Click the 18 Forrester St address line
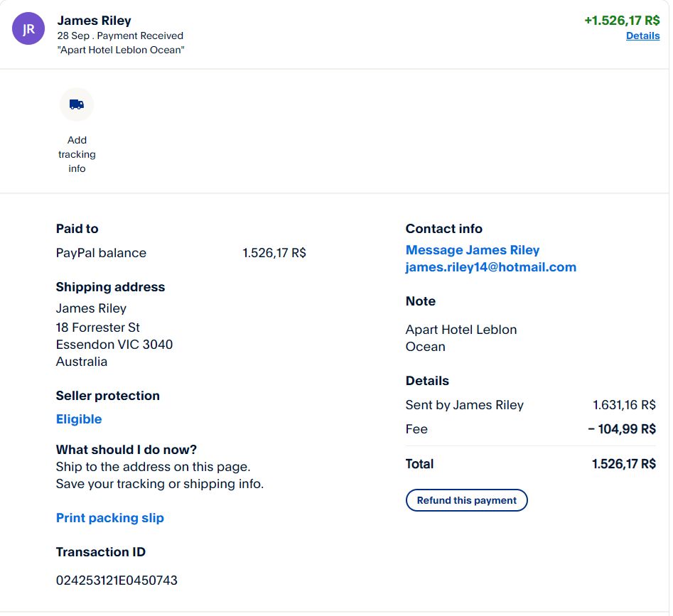Image resolution: width=673 pixels, height=616 pixels. pos(97,328)
